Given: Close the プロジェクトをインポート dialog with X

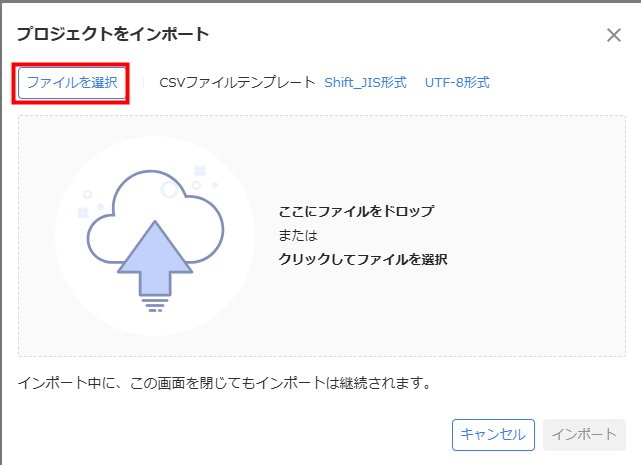Looking at the screenshot, I should (614, 35).
